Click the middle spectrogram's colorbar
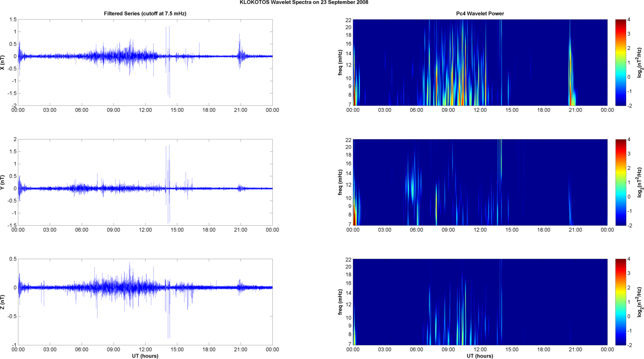The image size is (644, 359). click(620, 182)
